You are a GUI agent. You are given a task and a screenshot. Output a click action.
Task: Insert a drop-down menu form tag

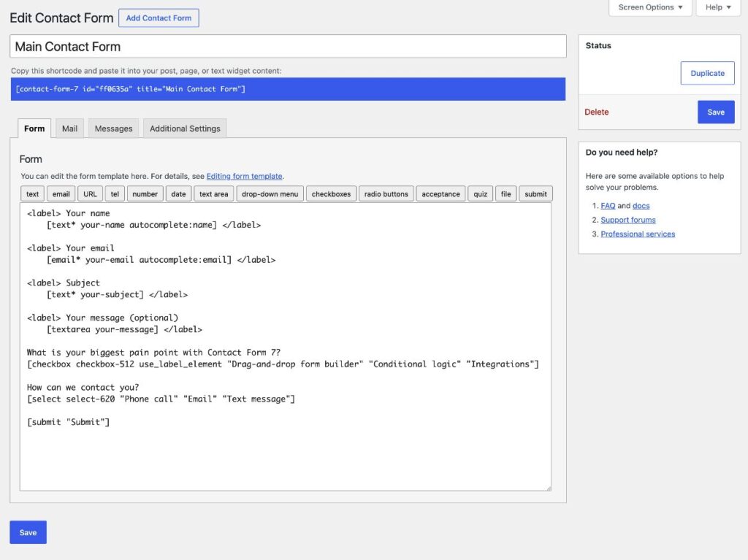pyautogui.click(x=270, y=194)
